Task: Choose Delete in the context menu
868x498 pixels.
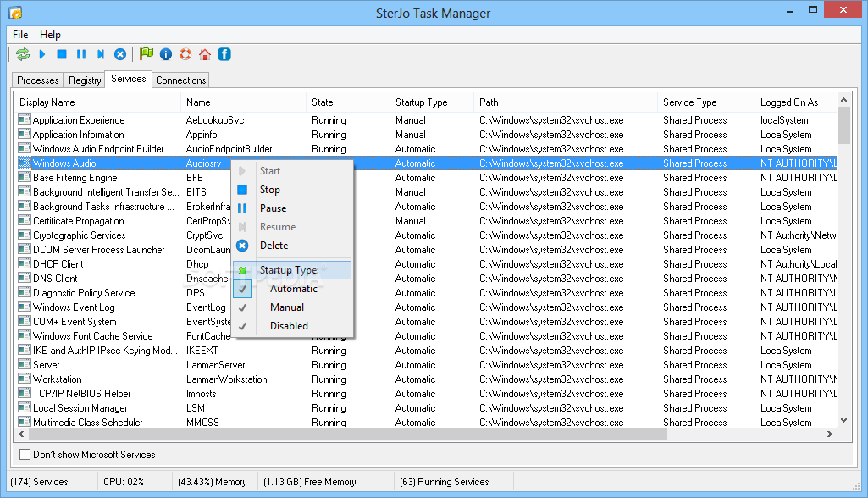Action: [x=292, y=246]
